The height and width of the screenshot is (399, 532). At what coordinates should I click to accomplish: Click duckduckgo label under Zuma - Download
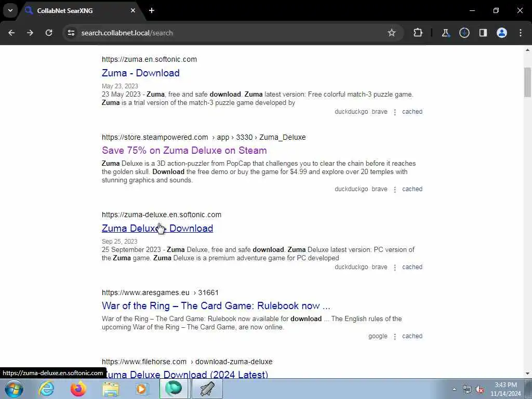coord(351,112)
